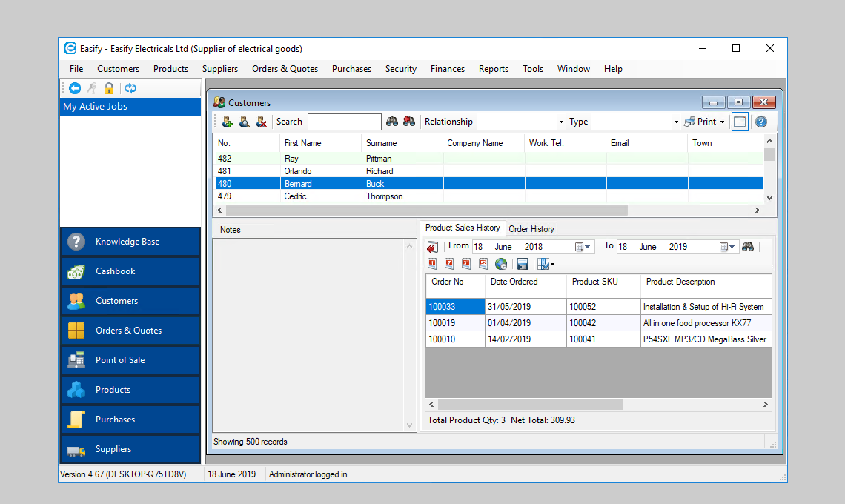Image resolution: width=845 pixels, height=504 pixels.
Task: Click the lock icon in the top toolbar
Action: tap(108, 87)
